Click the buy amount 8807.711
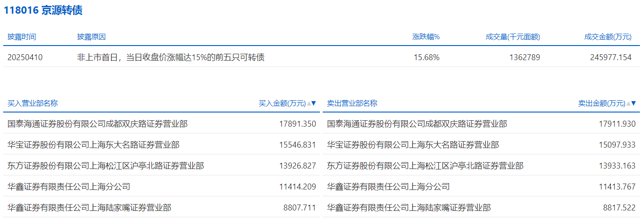The width and height of the screenshot is (644, 220). 300,208
